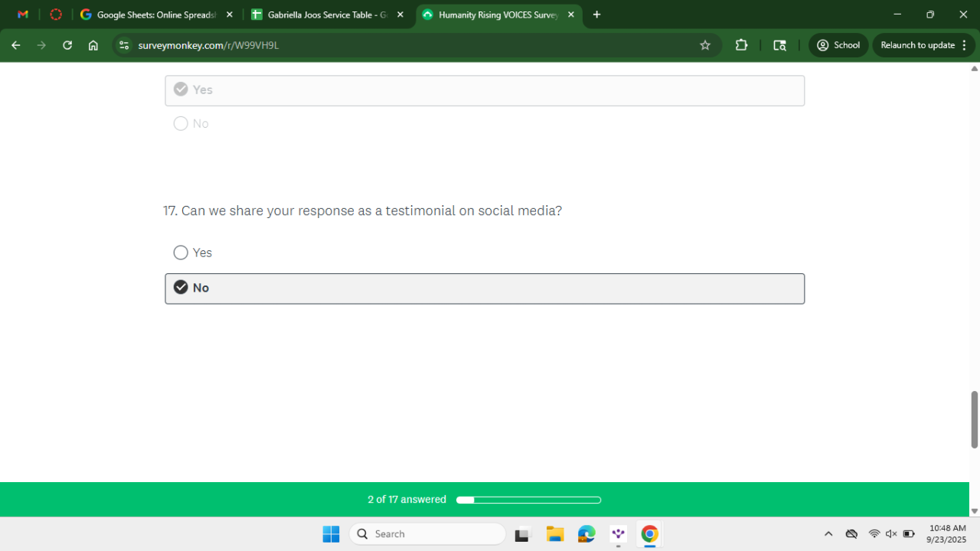Click the scrollbar down arrow
The width and height of the screenshot is (980, 551).
click(x=975, y=510)
